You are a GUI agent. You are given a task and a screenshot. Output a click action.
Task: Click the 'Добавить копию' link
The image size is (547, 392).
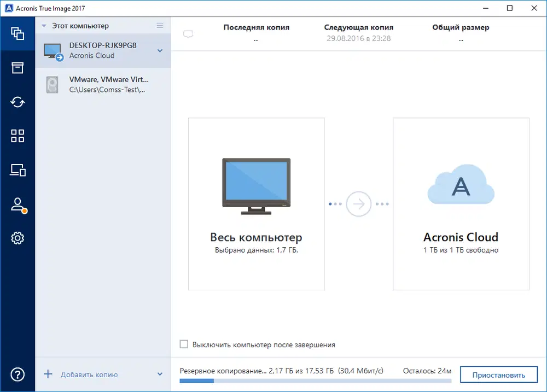tap(89, 375)
